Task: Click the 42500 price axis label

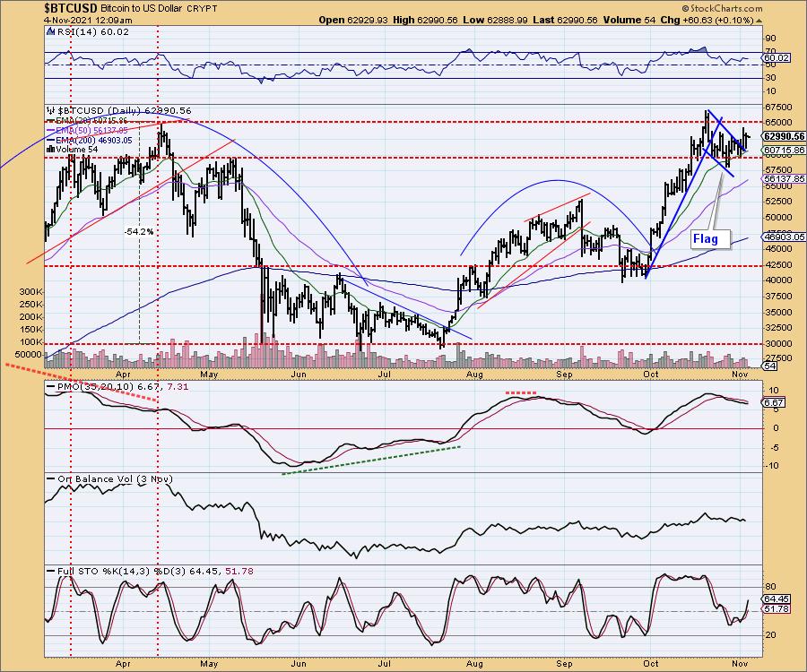Action: (778, 264)
